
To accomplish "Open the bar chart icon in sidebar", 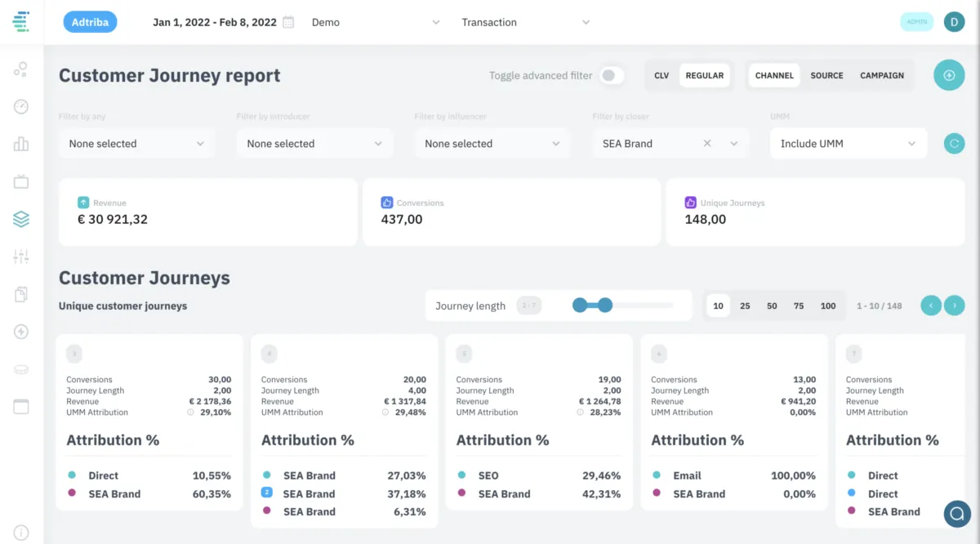I will [21, 145].
